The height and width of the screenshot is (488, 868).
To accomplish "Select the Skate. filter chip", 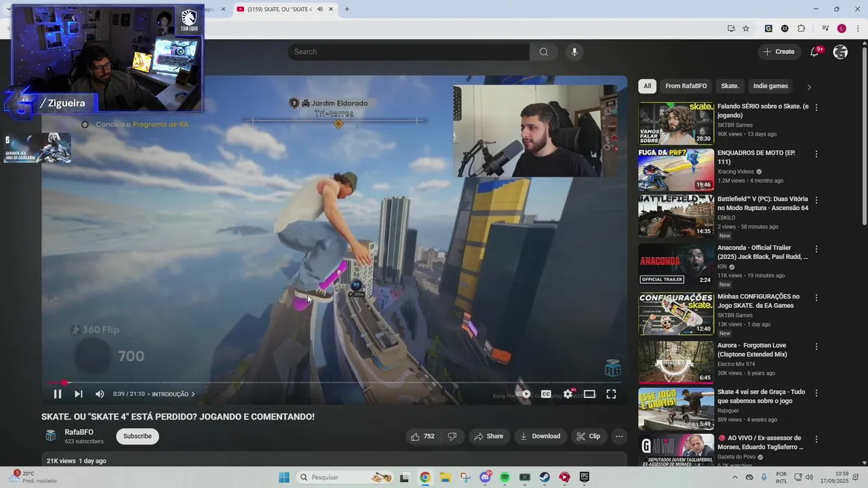I will point(730,86).
